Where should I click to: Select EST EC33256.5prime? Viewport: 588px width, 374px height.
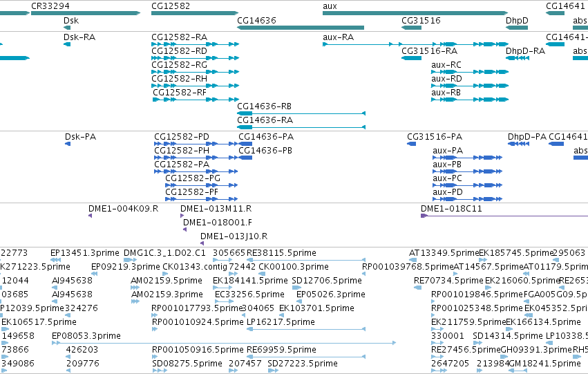249,295
